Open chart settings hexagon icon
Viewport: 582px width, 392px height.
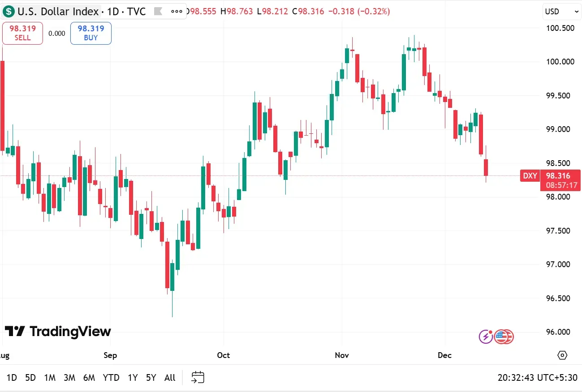[562, 355]
